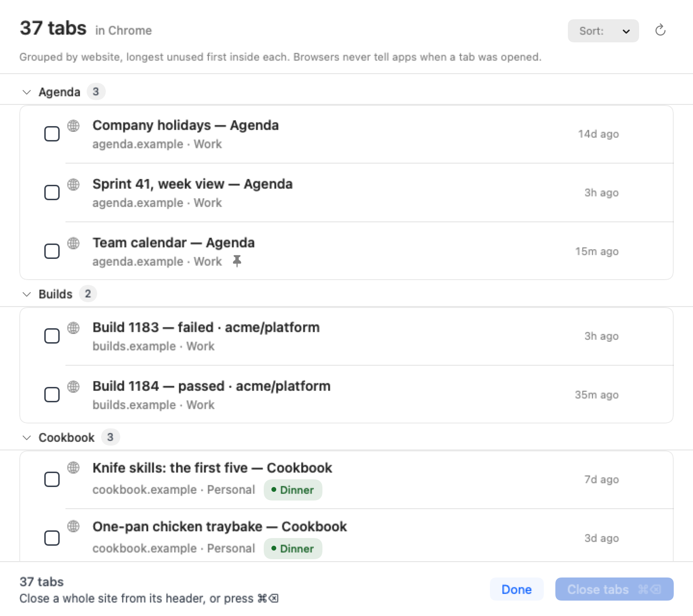This screenshot has width=693, height=616.
Task: Click globe icon beside Team calendar tab
Action: (x=74, y=243)
